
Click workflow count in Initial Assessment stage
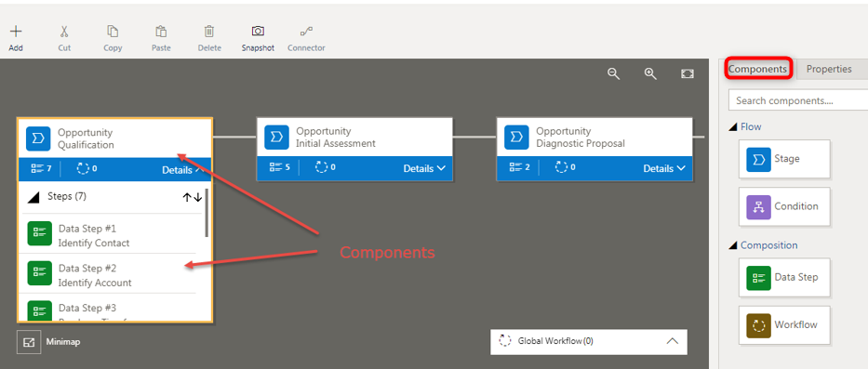click(326, 167)
